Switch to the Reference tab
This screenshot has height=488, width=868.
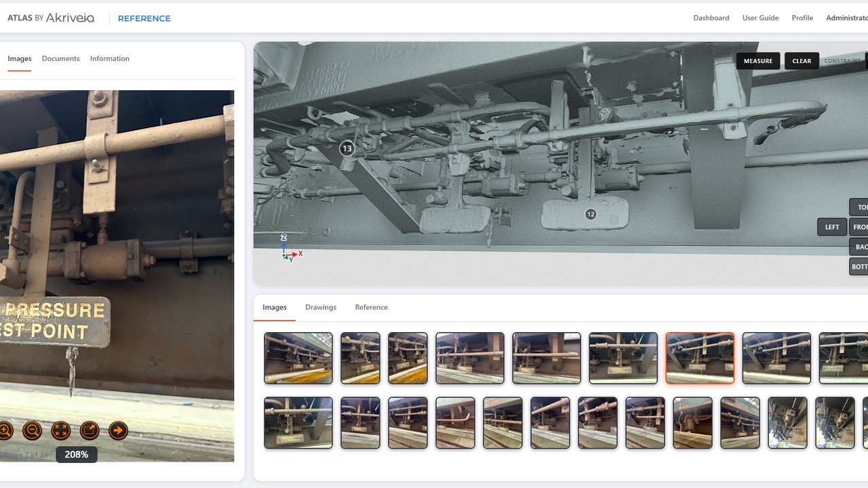coord(372,307)
